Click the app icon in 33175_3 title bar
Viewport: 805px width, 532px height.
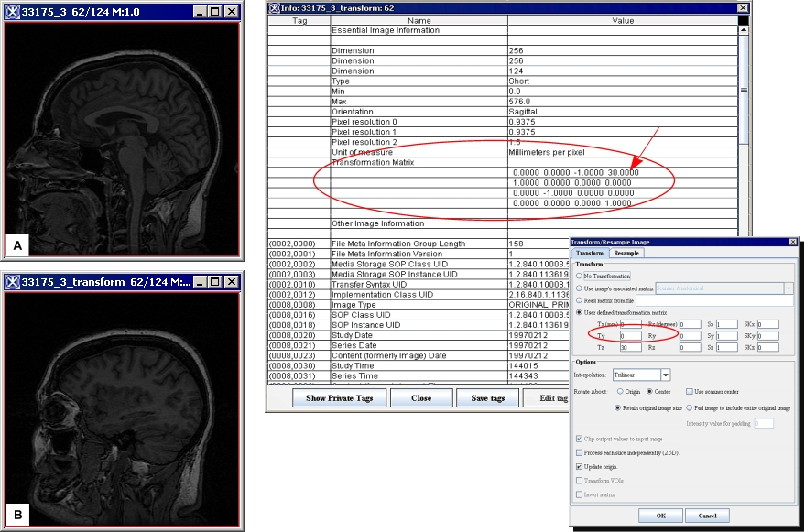tap(13, 12)
